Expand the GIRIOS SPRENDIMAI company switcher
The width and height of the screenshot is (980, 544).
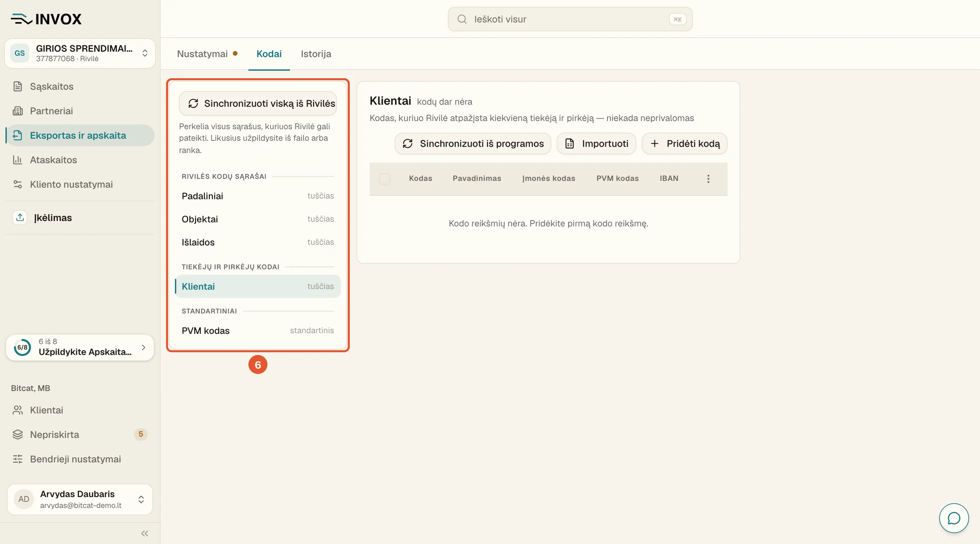(x=80, y=53)
